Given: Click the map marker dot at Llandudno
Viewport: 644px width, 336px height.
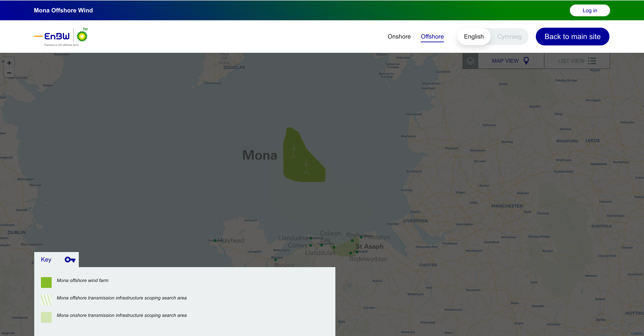Looking at the screenshot, I should pos(311,238).
